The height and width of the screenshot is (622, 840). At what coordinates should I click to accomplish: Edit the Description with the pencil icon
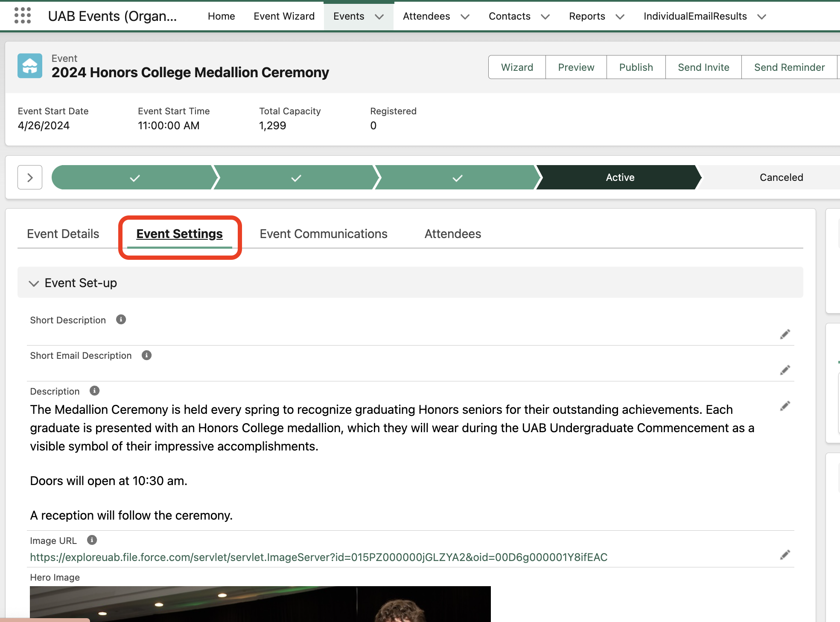[785, 406]
